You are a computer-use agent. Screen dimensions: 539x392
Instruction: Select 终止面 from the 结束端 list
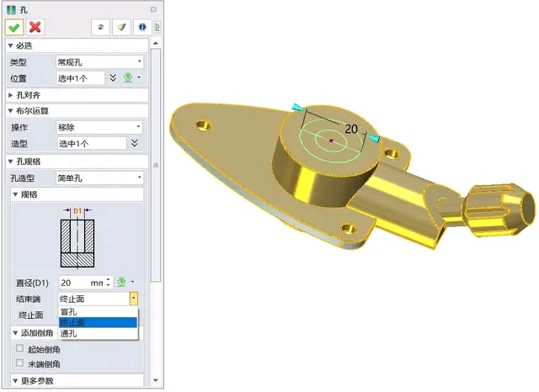tap(98, 323)
